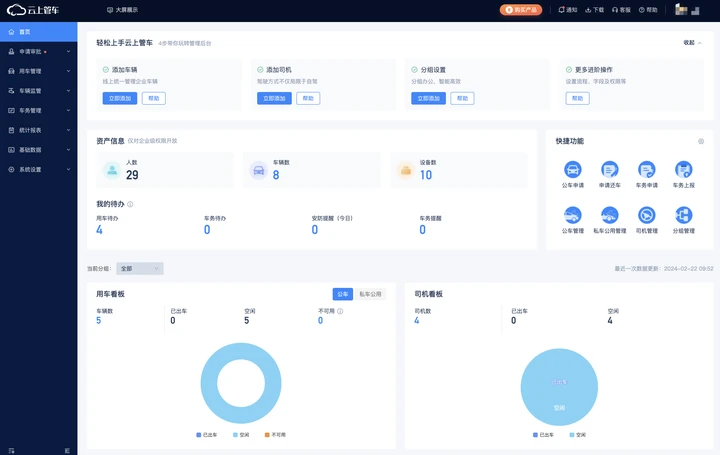Expand the 车辆监管 sidebar menu
The width and height of the screenshot is (720, 455).
39,91
